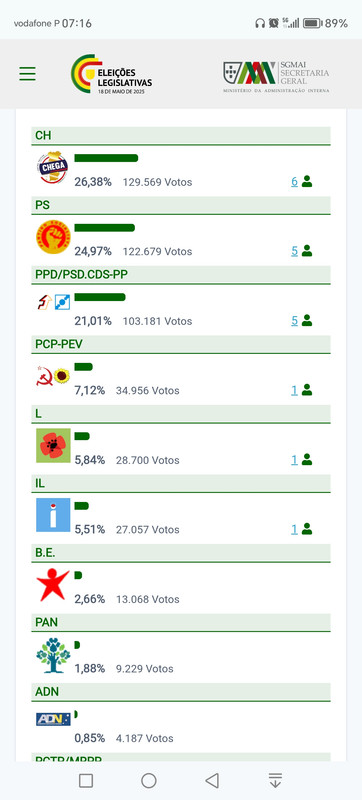Screen dimensions: 362x800
Task: Open CH's 6 elected deputies link
Action: (294, 181)
